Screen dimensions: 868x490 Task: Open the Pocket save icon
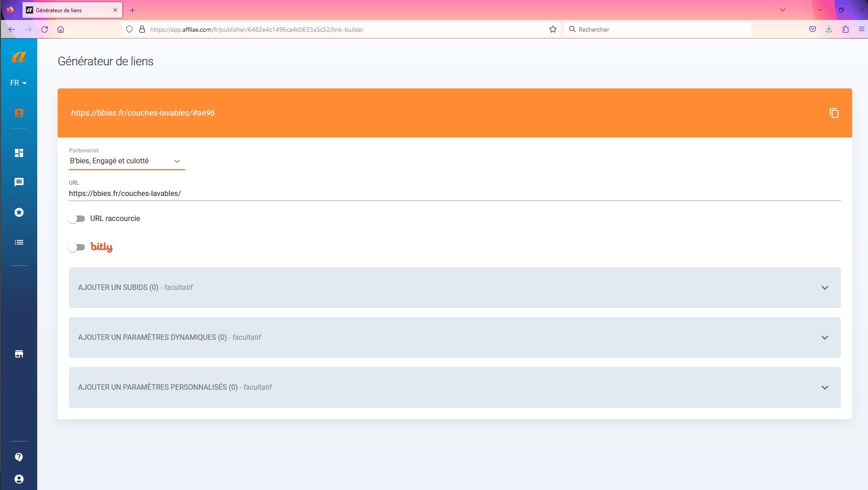(x=813, y=29)
